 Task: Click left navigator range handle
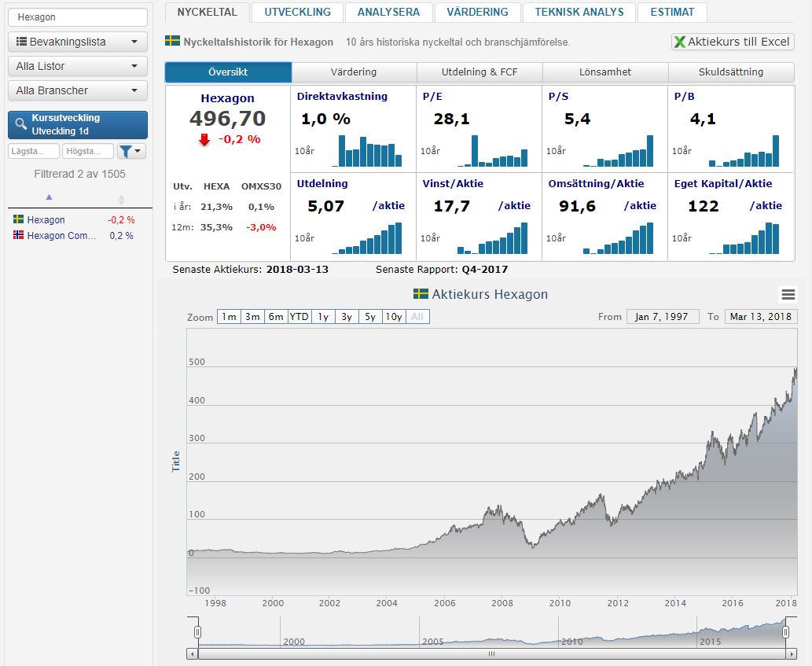click(x=197, y=632)
